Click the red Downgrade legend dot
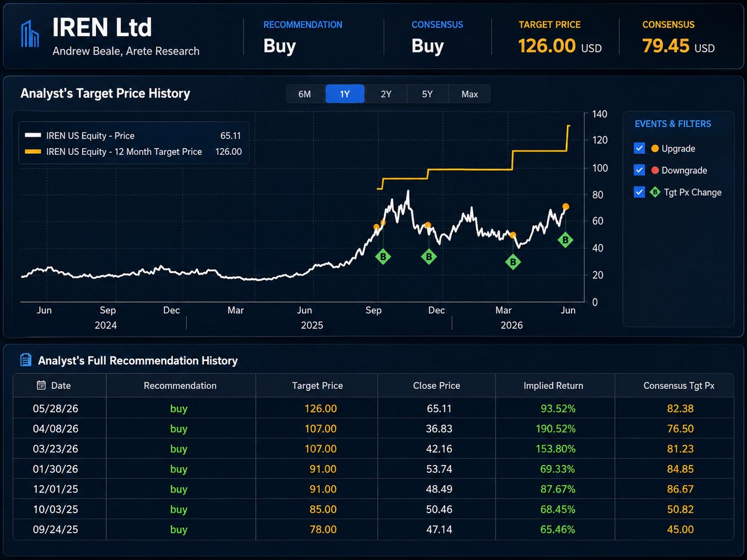Screen dimensions: 747x560 pos(654,170)
